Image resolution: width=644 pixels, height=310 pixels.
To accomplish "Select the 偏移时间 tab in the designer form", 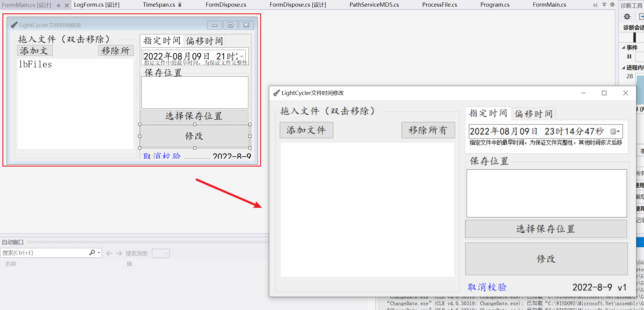I will (204, 41).
